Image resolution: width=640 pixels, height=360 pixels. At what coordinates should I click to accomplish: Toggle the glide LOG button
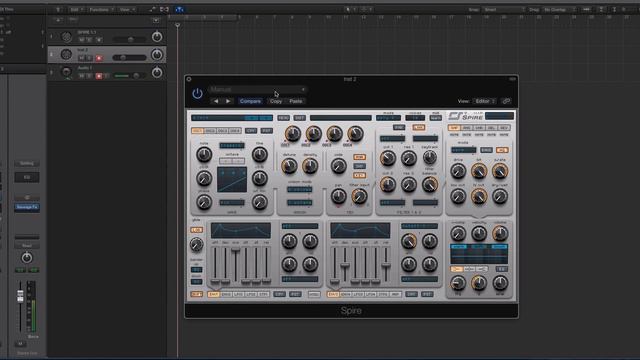(x=196, y=230)
